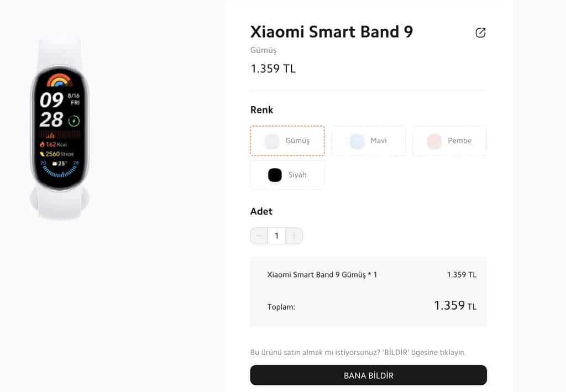Click the Adet section heading
Screen dimensions: 566x392
point(261,211)
